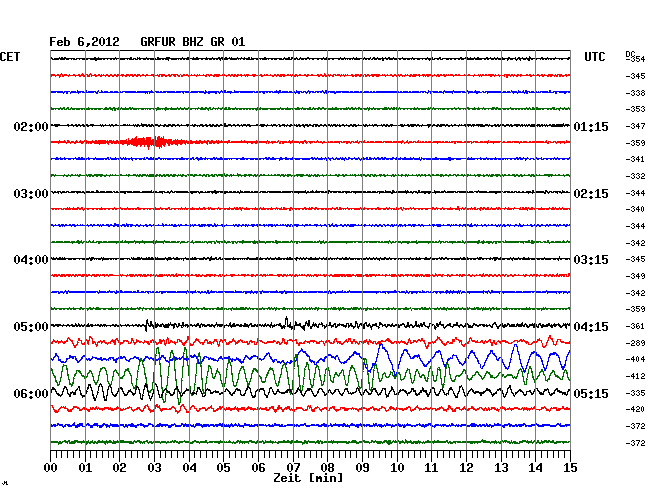Select the "03:15" UTC time label
Viewport: 650px width, 494px height.
[591, 260]
